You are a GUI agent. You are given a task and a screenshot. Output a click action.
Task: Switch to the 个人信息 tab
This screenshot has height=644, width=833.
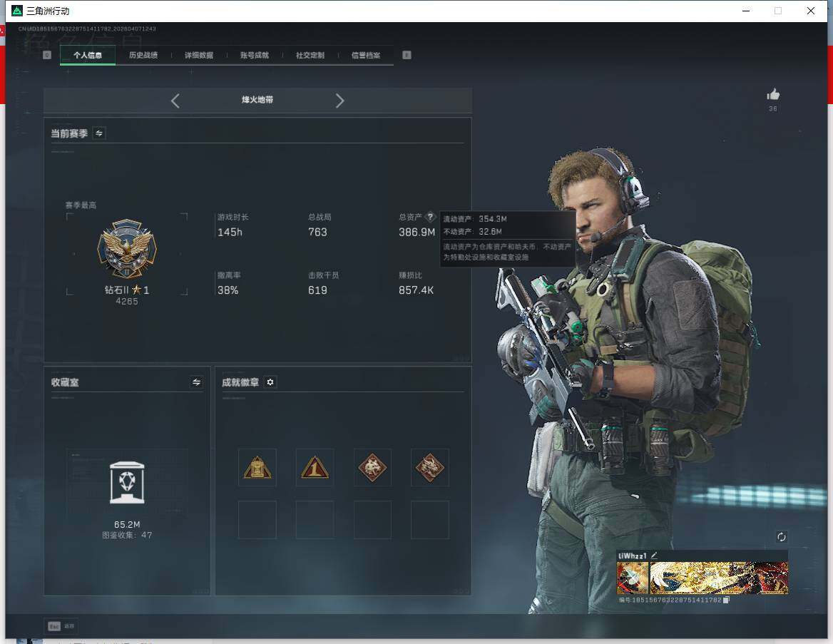(88, 55)
